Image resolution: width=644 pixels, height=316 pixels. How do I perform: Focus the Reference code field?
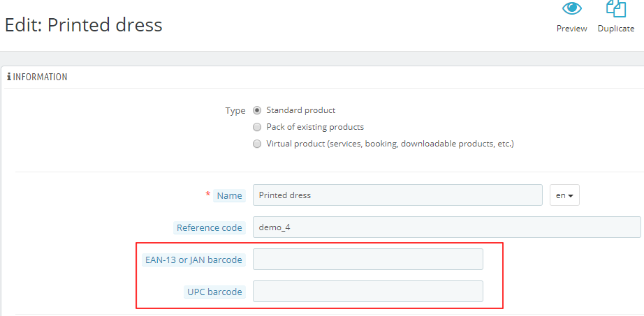[x=447, y=227]
